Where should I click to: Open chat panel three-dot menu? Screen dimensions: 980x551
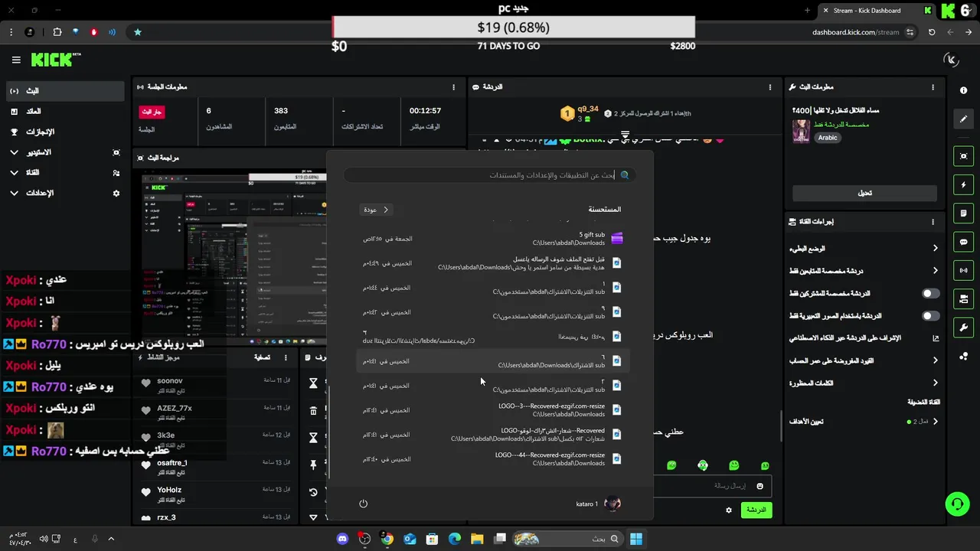tap(770, 87)
